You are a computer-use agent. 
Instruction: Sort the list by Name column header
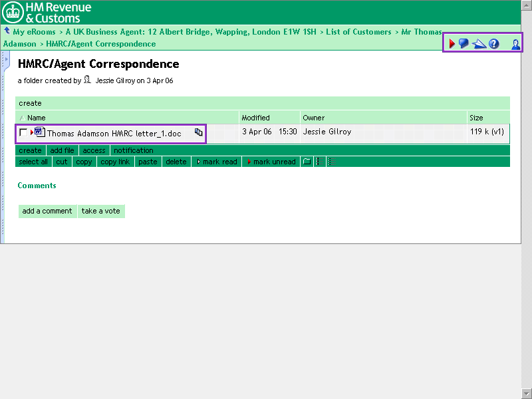[x=36, y=118]
